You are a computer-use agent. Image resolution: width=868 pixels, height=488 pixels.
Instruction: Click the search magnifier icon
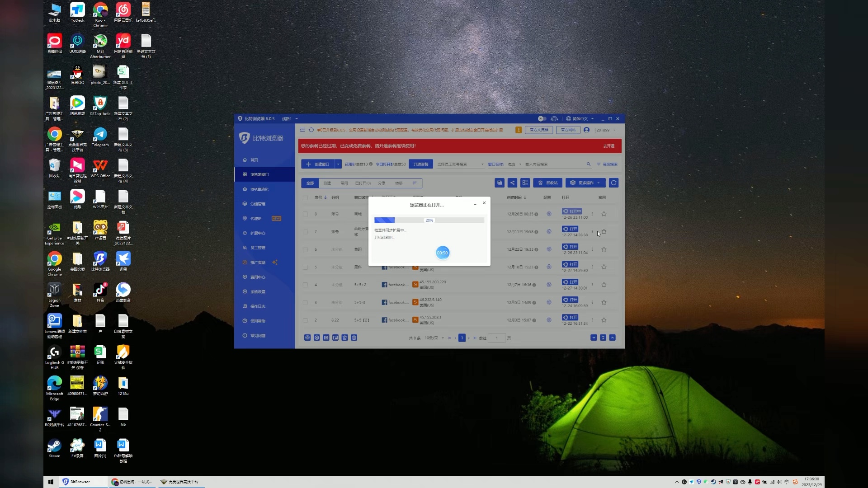coord(588,164)
